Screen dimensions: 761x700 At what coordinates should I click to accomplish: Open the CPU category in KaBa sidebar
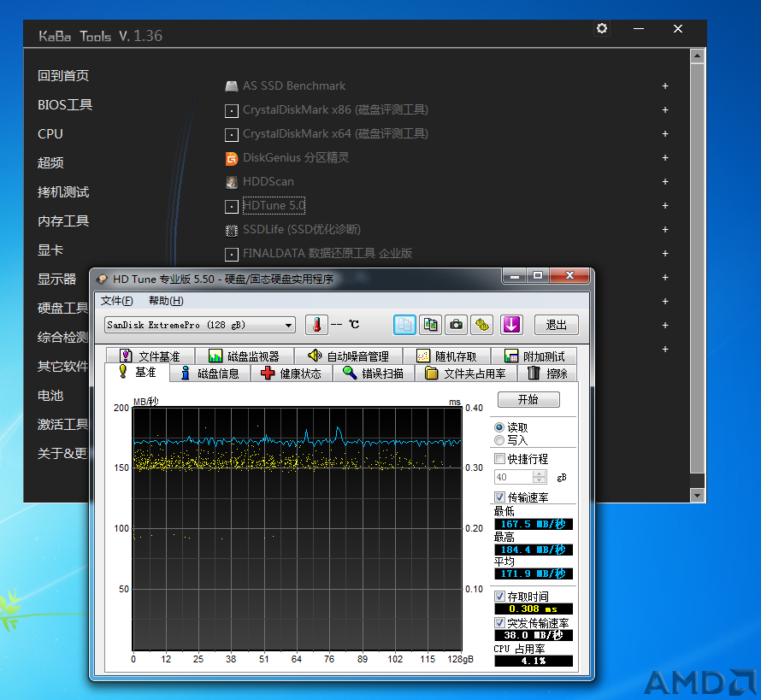point(50,134)
